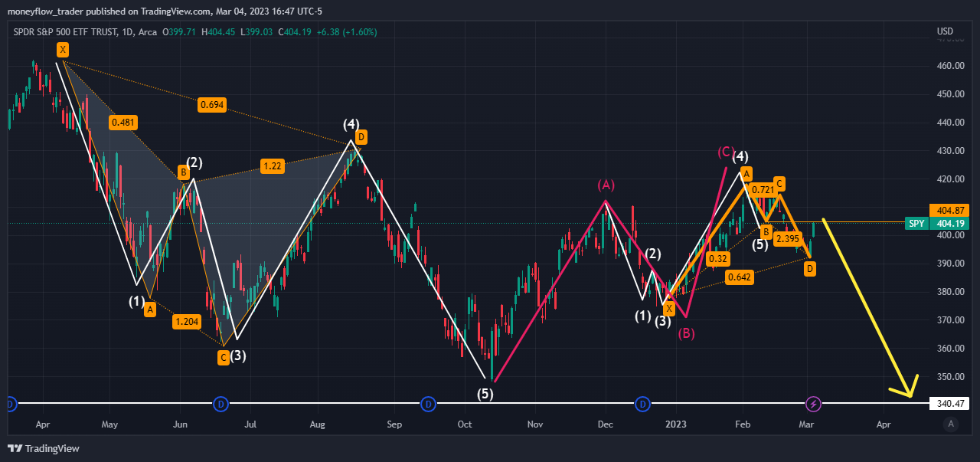Toggle the auto scale 'A' button

951,424
